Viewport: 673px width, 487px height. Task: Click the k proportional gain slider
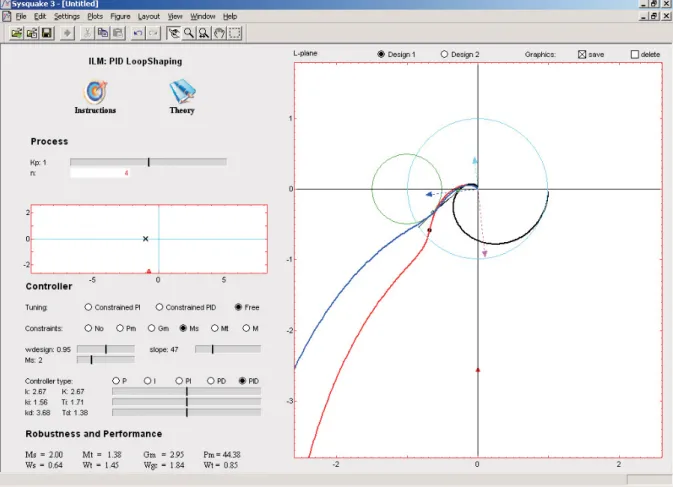tap(186, 391)
